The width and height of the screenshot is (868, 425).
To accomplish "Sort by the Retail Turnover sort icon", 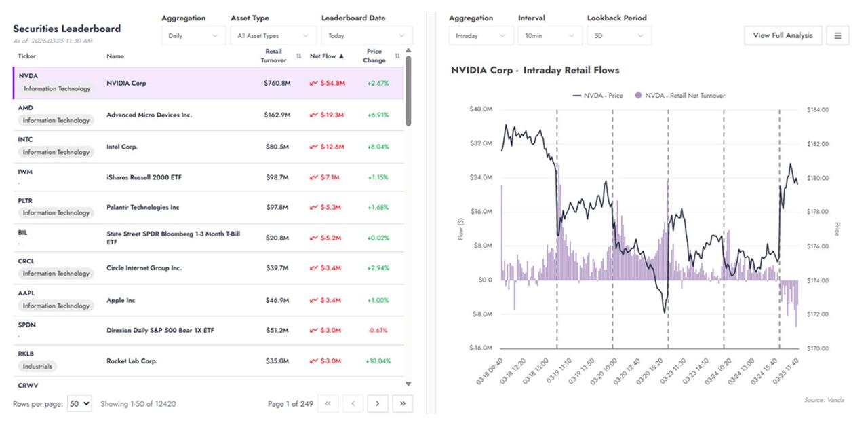I will click(x=299, y=56).
